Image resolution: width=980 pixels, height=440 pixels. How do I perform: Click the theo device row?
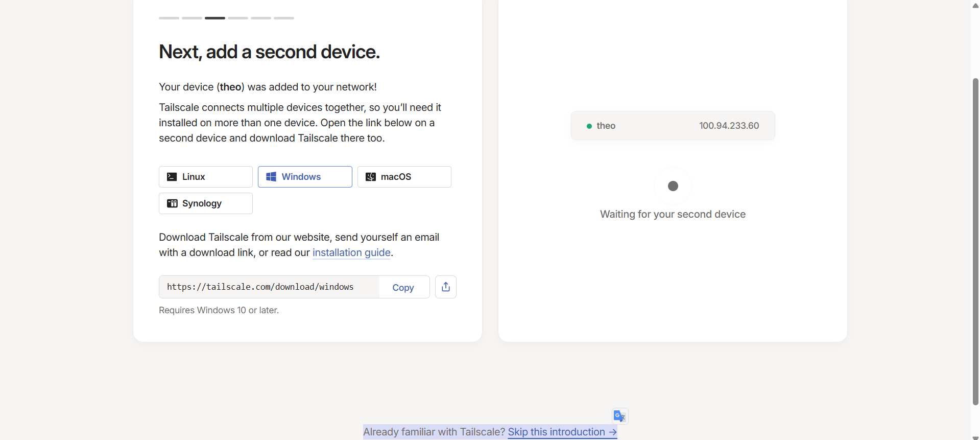[673, 126]
